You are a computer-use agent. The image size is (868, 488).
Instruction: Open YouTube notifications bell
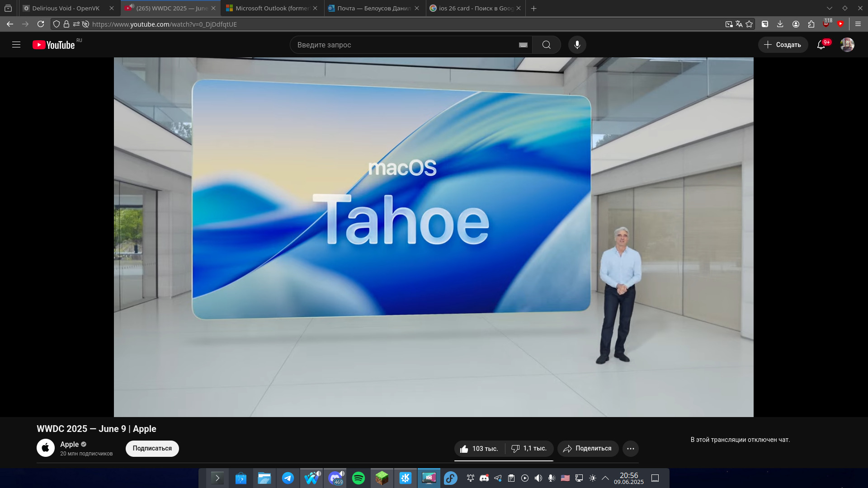821,45
